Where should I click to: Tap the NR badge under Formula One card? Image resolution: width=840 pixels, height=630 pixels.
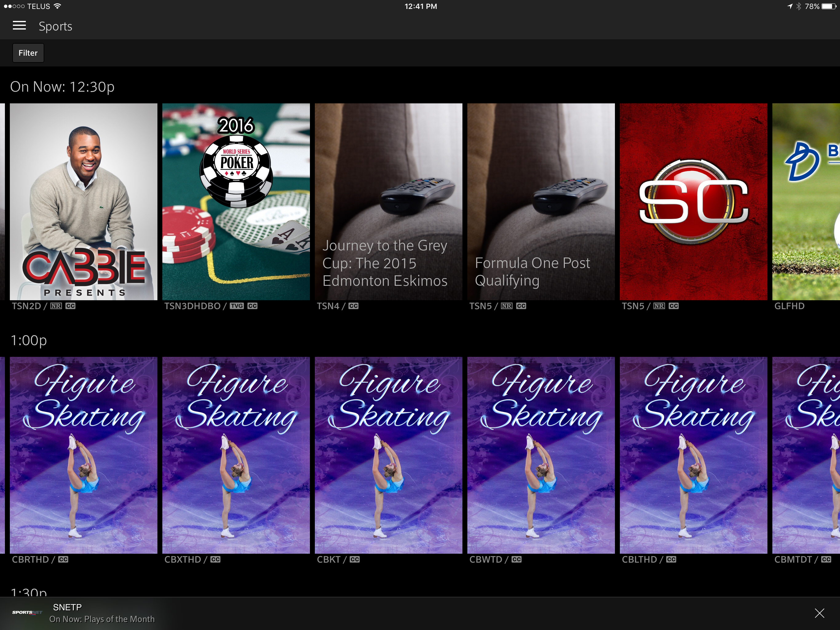(507, 306)
